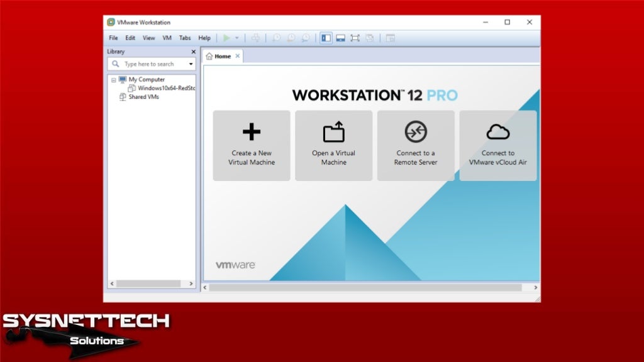Click the Take Snapshot toolbar icon
The width and height of the screenshot is (644, 362).
pyautogui.click(x=277, y=38)
